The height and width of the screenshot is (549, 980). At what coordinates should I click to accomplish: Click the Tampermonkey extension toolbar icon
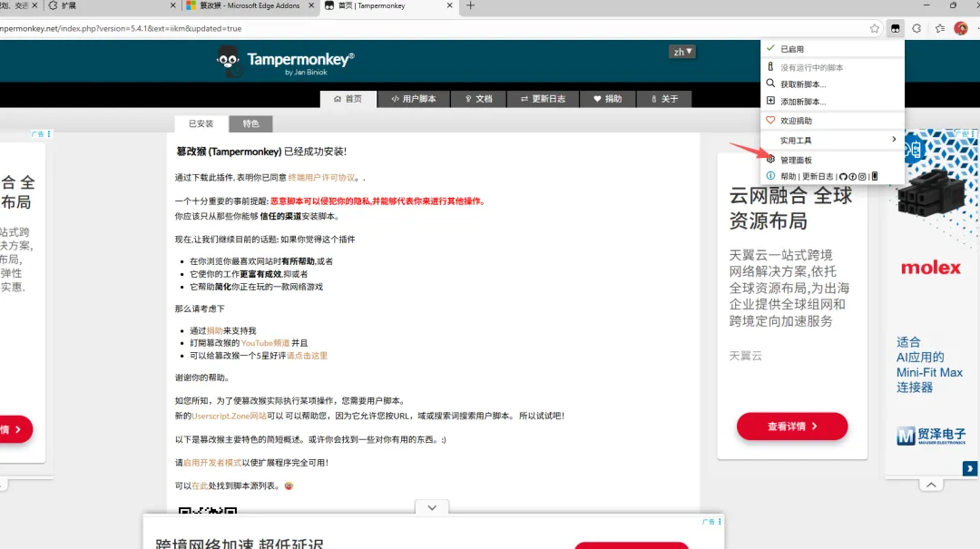tap(895, 28)
